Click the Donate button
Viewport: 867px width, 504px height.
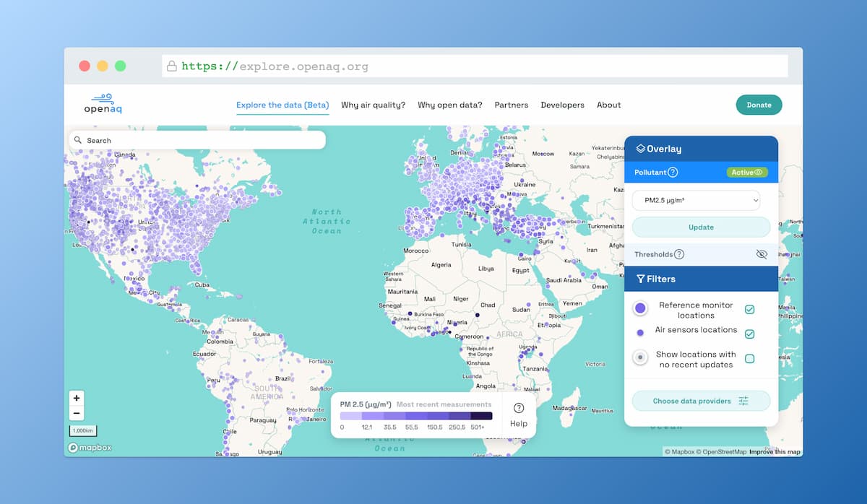click(x=759, y=105)
